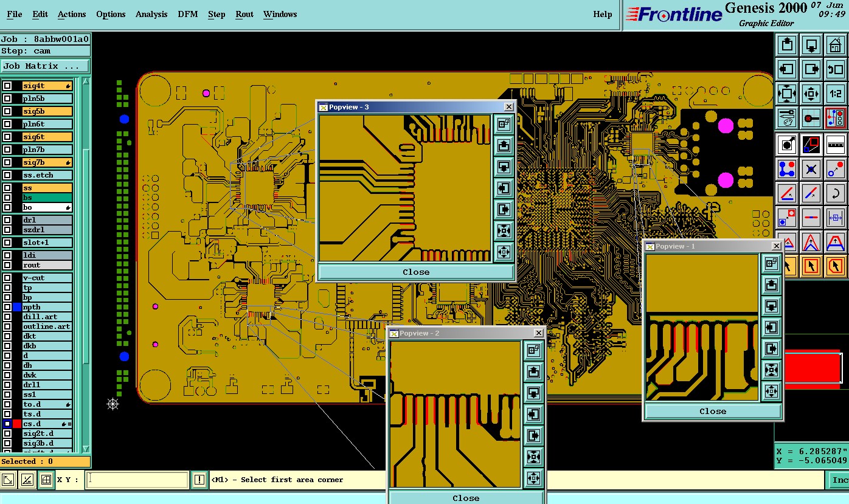Screen dimensions: 849x504
Task: Open the Actions menu
Action: [x=72, y=14]
